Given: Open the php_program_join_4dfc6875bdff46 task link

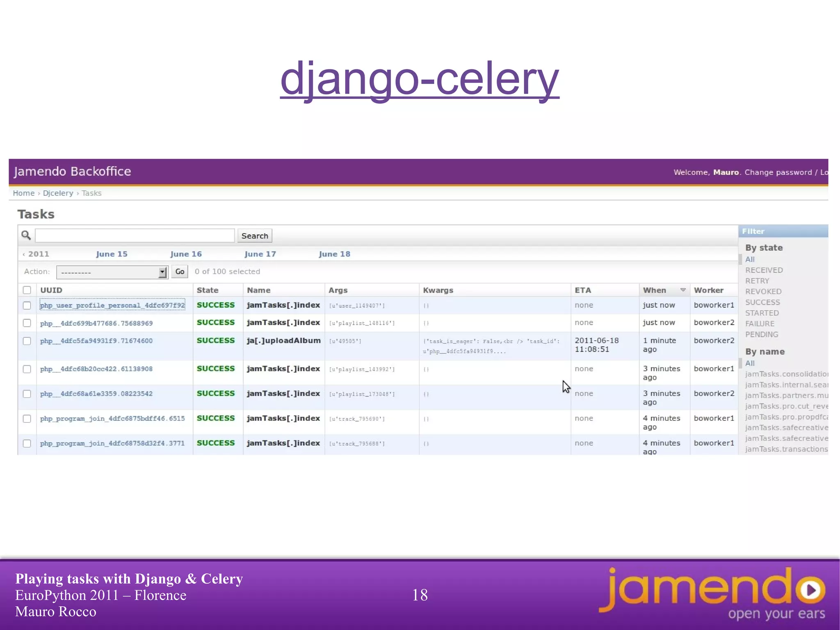Looking at the screenshot, I should [x=112, y=419].
